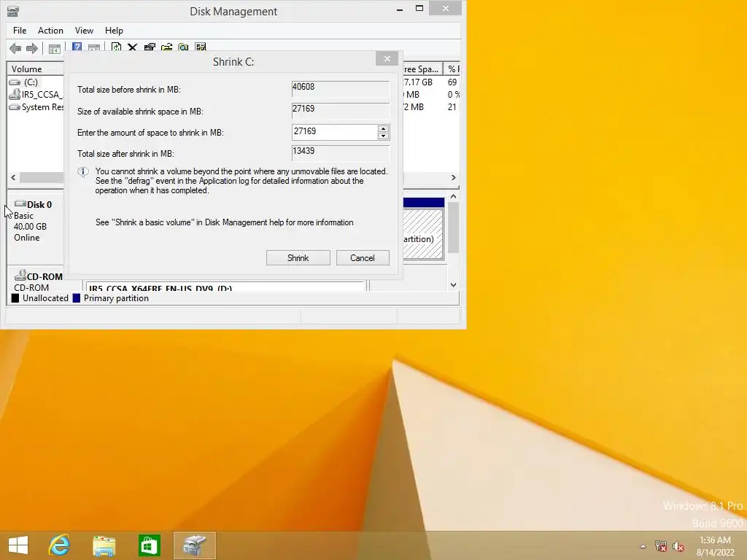Screen dimensions: 747x560
Task: Open the Help menu
Action: pos(114,31)
